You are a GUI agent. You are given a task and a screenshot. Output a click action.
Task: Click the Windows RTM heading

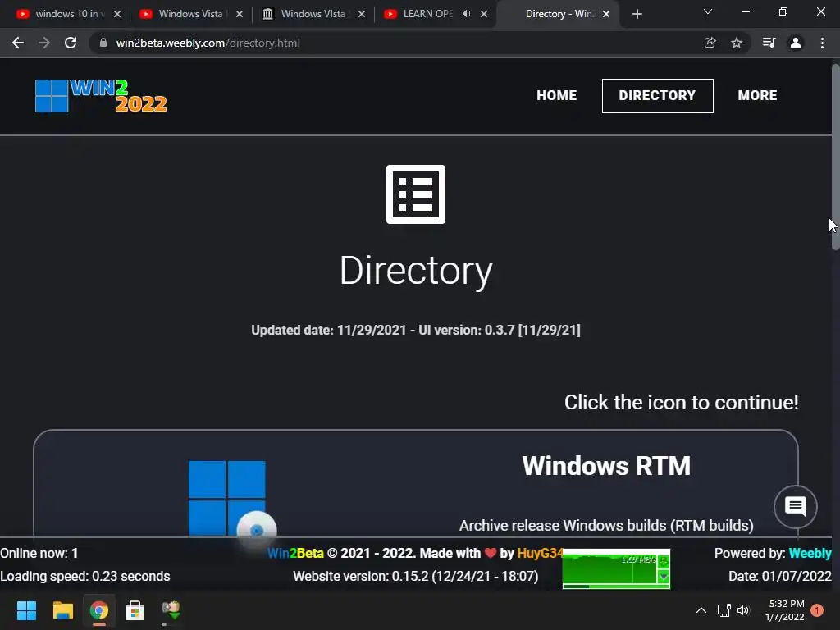click(x=606, y=466)
